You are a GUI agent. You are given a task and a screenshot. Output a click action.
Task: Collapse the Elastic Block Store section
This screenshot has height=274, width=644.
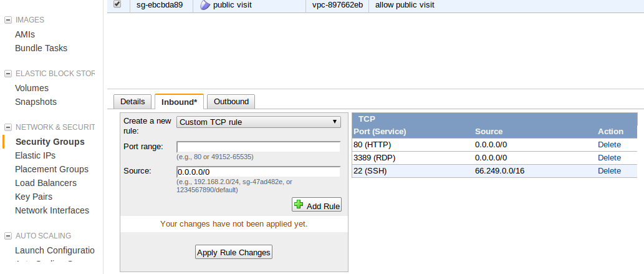pos(8,74)
